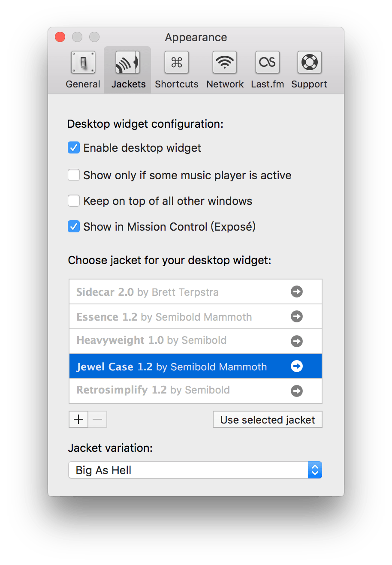Viewport: 392px width, 565px height.
Task: Open the Support preferences pane
Action: click(x=309, y=70)
